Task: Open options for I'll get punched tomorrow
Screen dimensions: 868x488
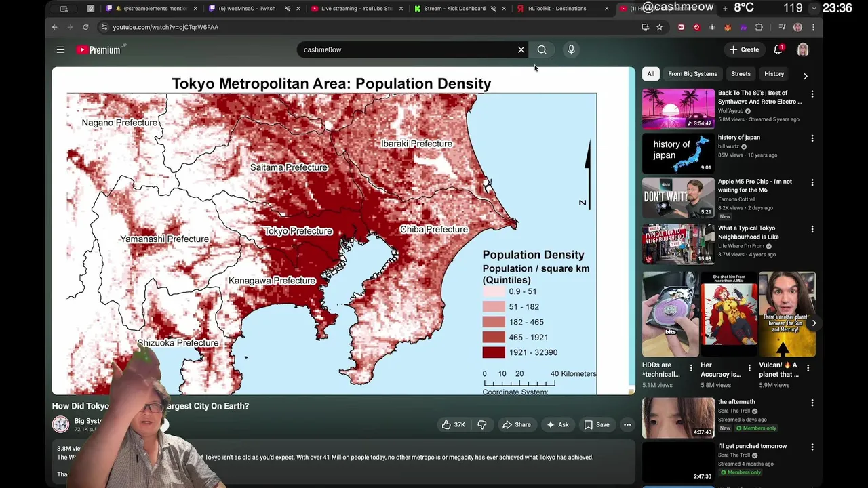Action: 812,447
